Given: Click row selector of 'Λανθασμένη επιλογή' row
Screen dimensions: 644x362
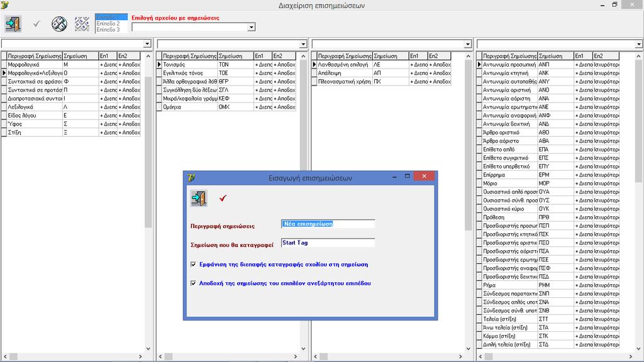Looking at the screenshot, I should coord(314,65).
